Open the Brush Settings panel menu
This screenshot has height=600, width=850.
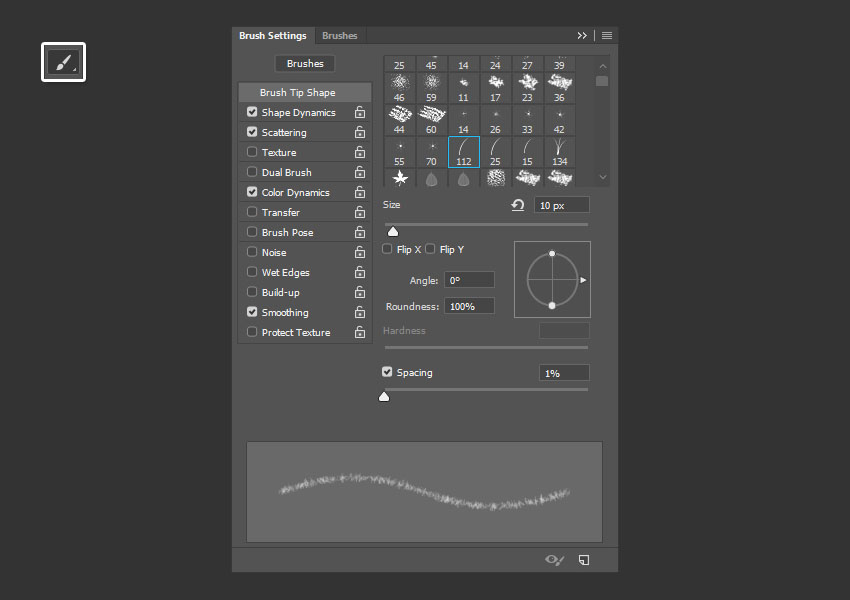point(607,36)
